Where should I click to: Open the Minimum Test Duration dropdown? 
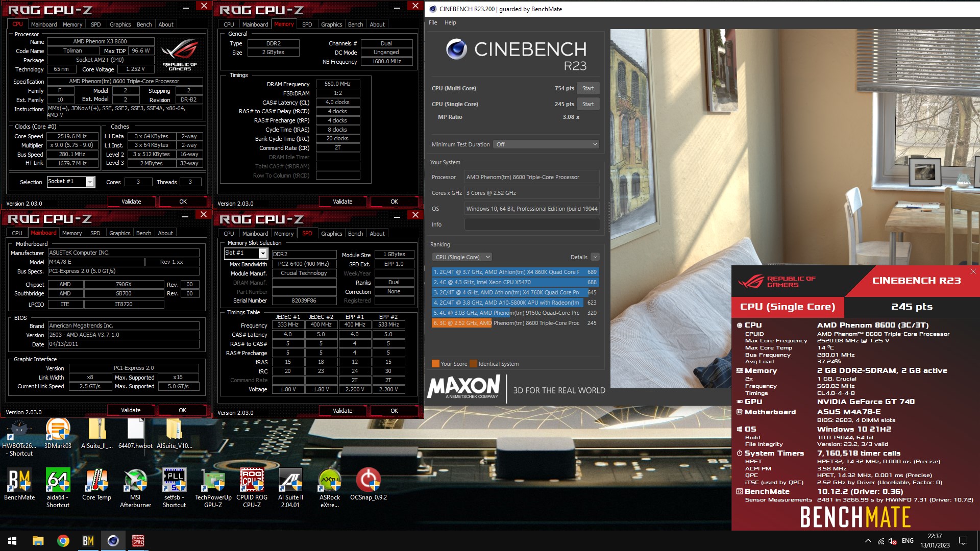546,144
